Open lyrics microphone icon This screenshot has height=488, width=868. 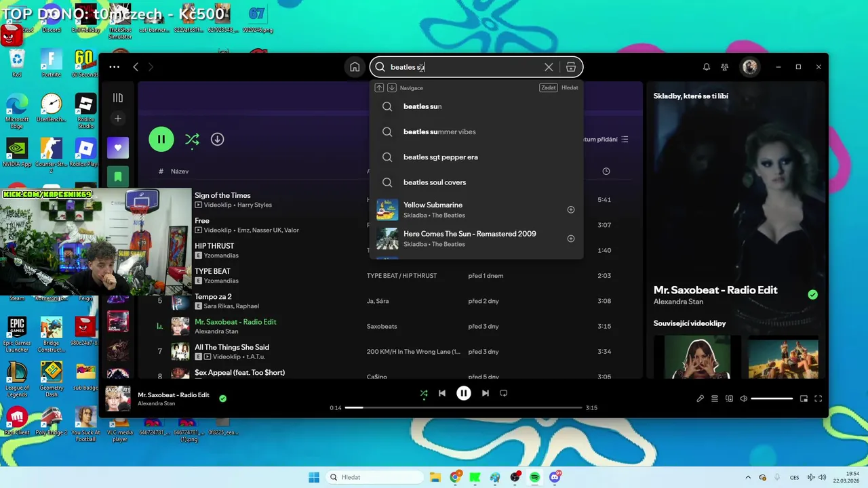tap(701, 399)
